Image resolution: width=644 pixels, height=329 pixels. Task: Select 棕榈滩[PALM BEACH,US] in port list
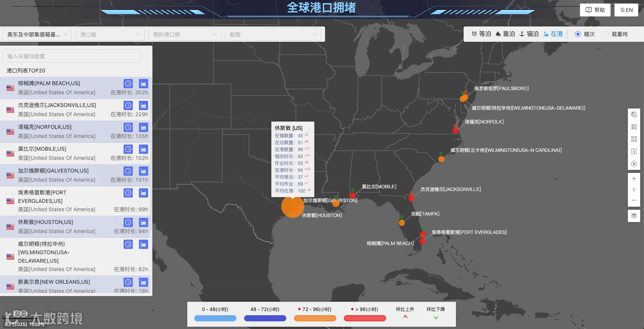pyautogui.click(x=49, y=83)
